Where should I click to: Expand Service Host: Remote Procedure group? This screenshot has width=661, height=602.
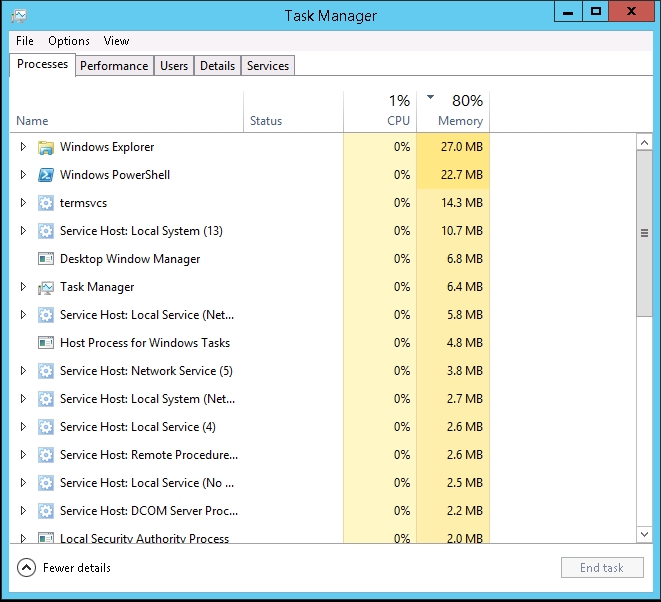[23, 454]
